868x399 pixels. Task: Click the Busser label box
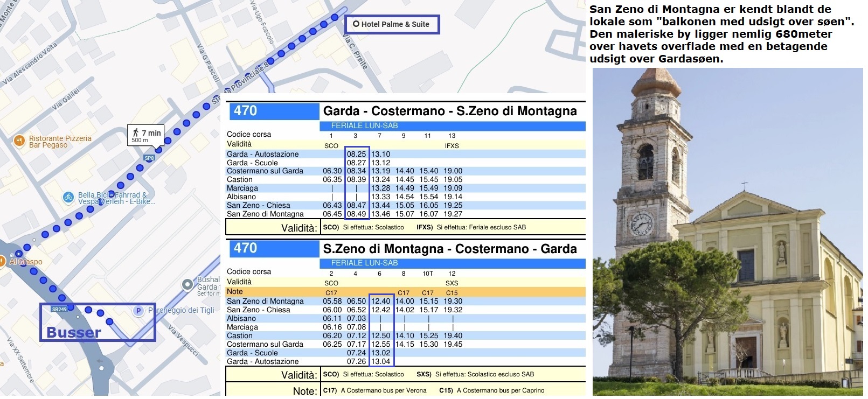(97, 322)
